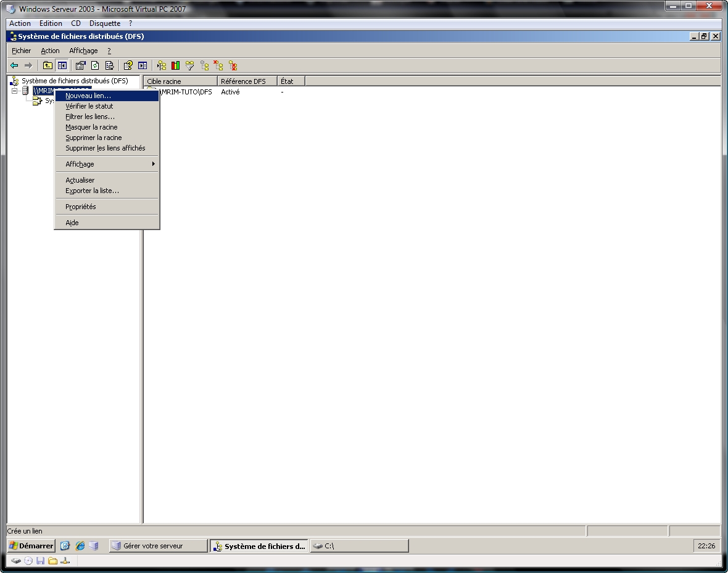Minimize the inner DFS console window
The image size is (728, 573).
[694, 36]
